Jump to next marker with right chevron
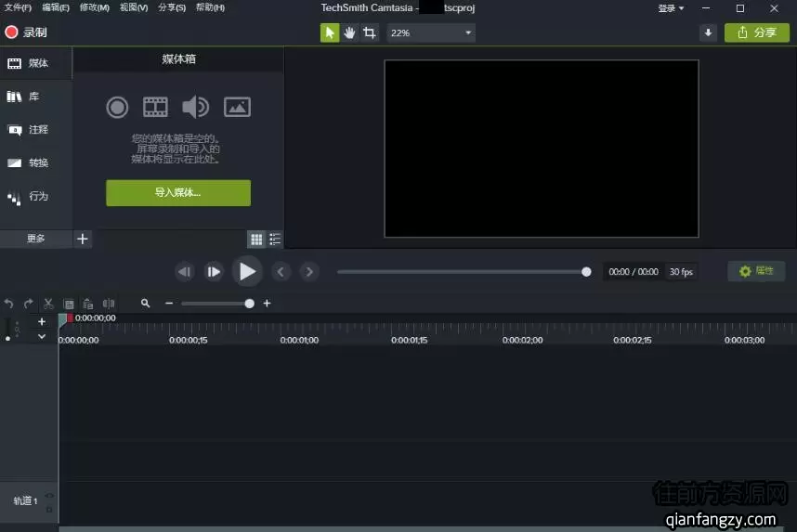The height and width of the screenshot is (532, 797). click(309, 272)
